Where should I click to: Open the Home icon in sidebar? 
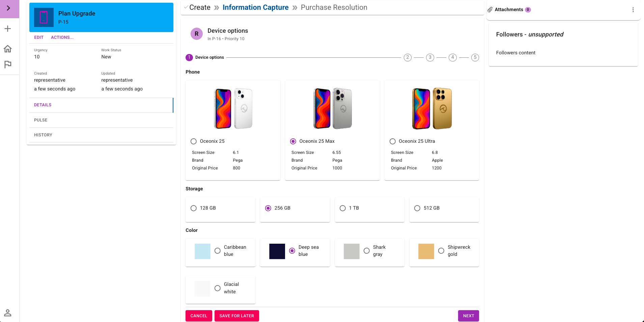8,49
